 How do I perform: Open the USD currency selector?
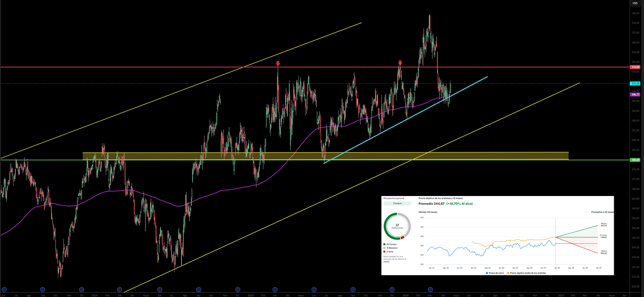point(635,3)
